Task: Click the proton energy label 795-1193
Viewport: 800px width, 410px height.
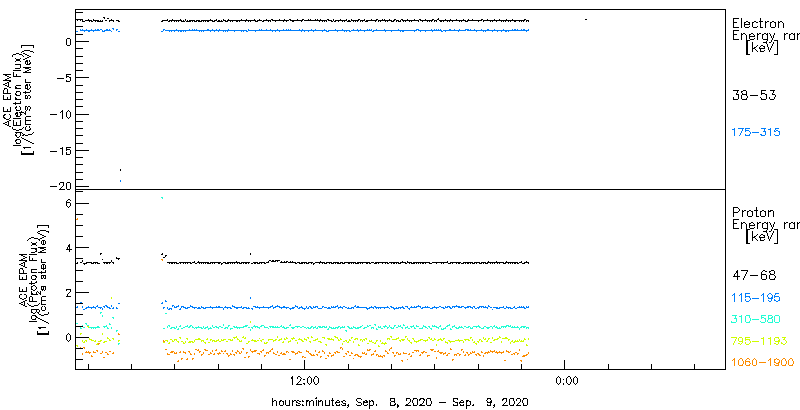Action: [x=759, y=341]
